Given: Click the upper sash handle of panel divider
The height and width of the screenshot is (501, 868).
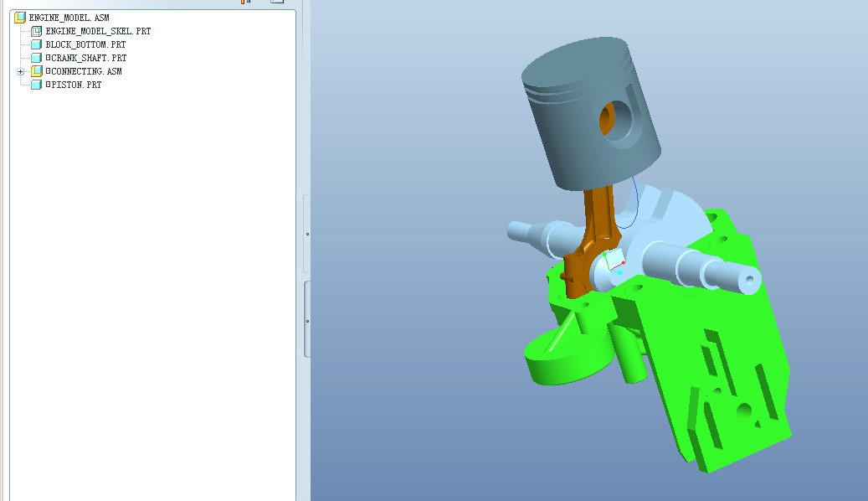Looking at the screenshot, I should tap(307, 234).
